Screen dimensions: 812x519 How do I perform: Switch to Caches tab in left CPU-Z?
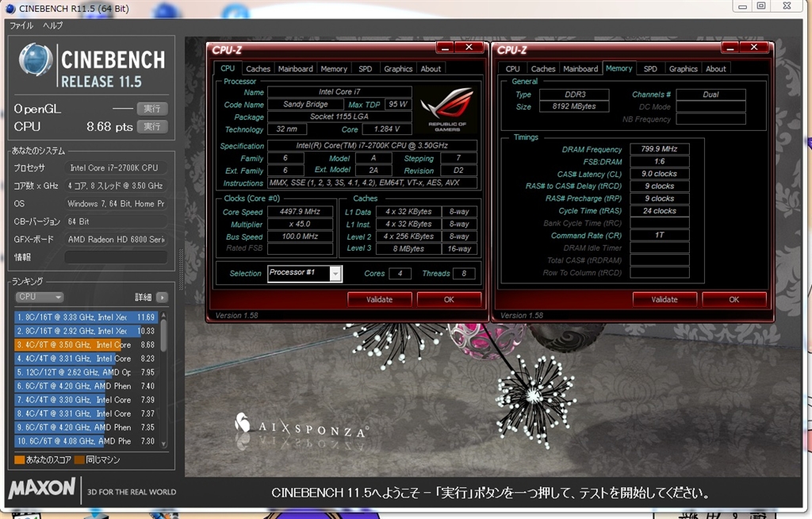pos(258,69)
